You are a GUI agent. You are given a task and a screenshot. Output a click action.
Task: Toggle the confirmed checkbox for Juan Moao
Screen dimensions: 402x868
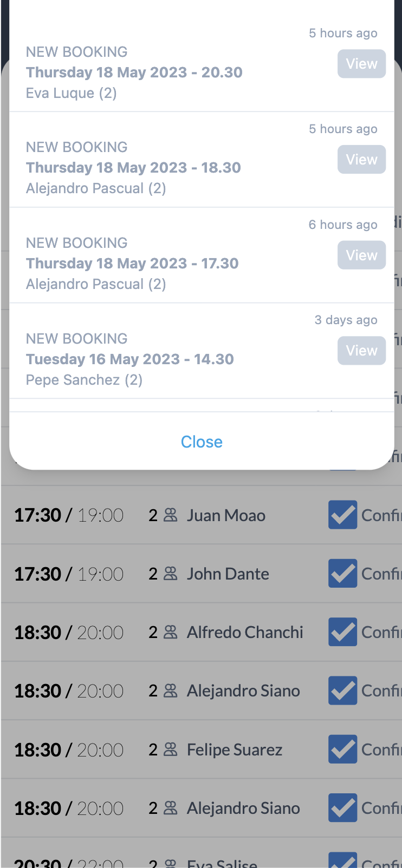342,515
